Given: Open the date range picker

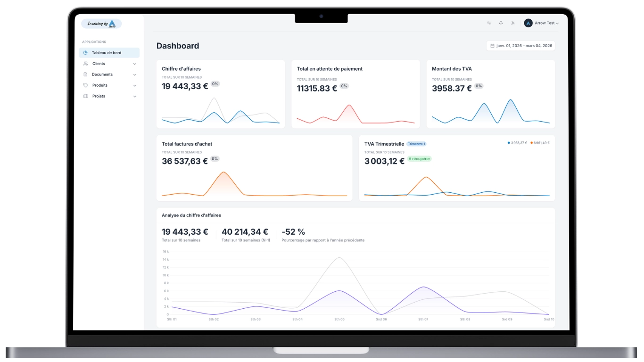Looking at the screenshot, I should click(520, 46).
